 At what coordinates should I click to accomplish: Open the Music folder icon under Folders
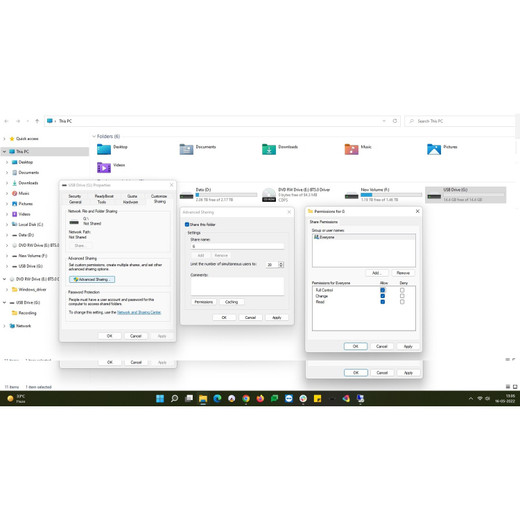[x=351, y=149]
